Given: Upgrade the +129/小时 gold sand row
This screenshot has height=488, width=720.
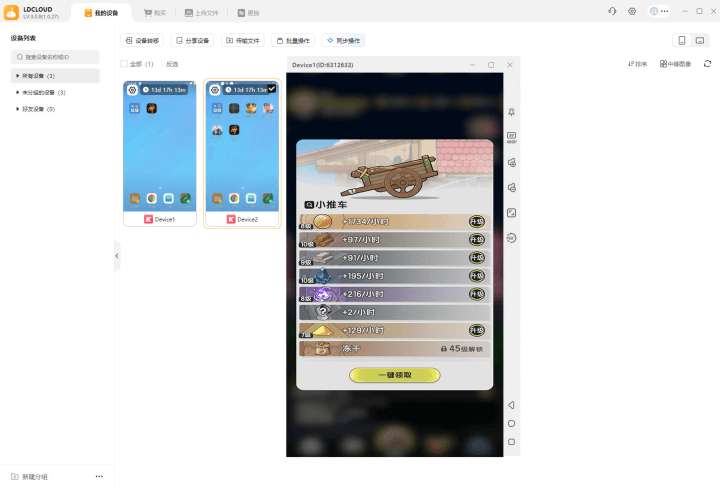Looking at the screenshot, I should 477,331.
